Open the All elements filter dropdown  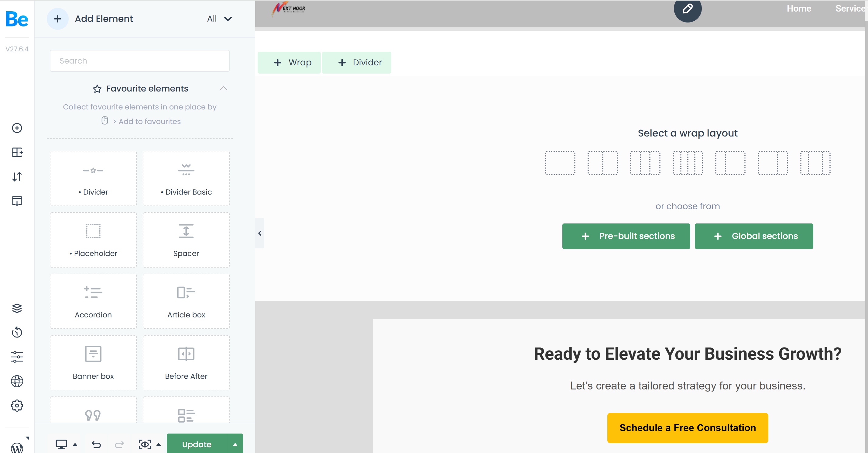[219, 19]
